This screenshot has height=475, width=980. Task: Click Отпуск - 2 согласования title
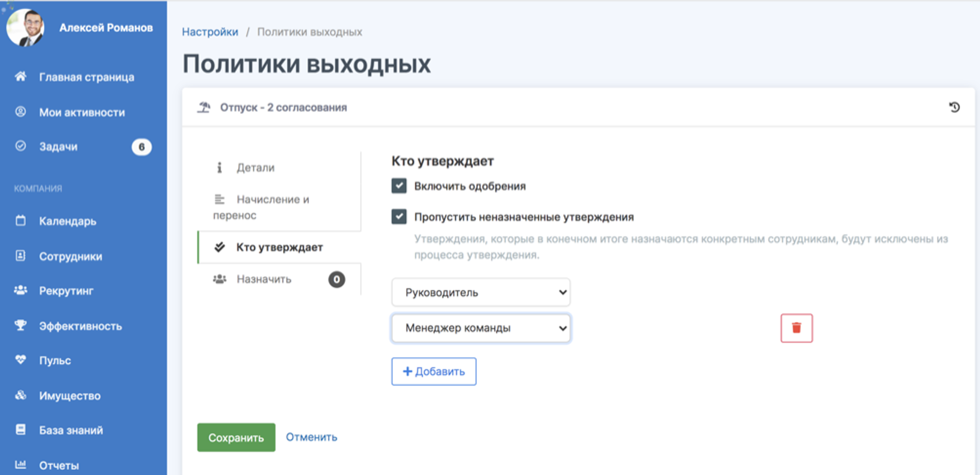(283, 108)
